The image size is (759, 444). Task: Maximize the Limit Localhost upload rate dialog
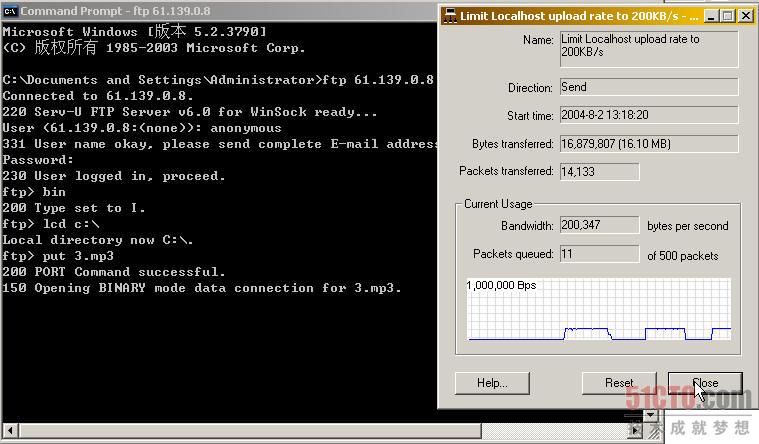[x=728, y=16]
